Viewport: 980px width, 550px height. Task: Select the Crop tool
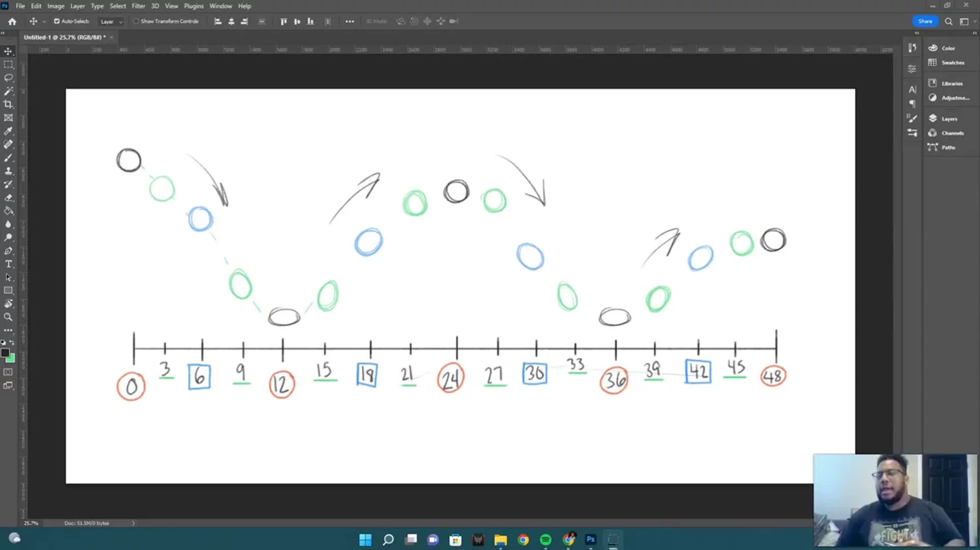(8, 104)
